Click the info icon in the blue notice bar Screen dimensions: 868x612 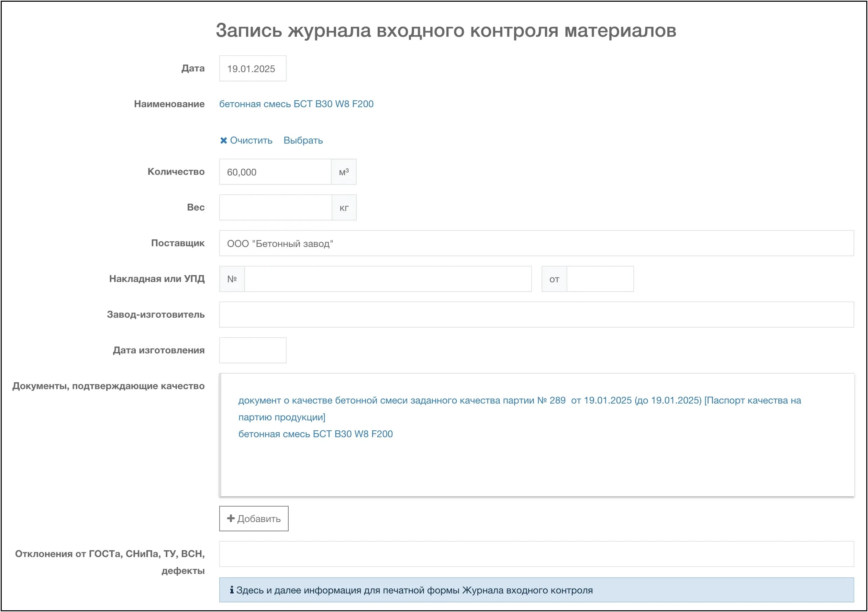[231, 590]
